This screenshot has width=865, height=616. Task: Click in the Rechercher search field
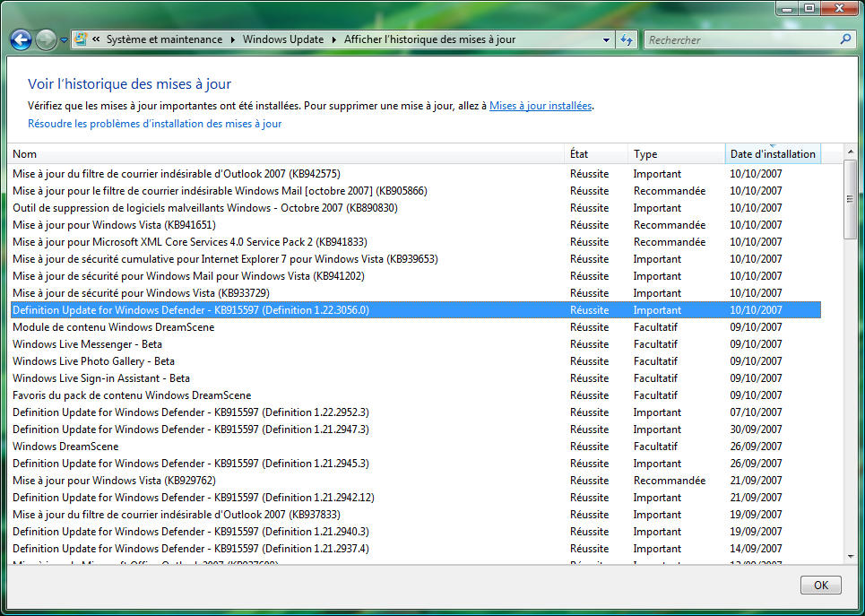(740, 39)
